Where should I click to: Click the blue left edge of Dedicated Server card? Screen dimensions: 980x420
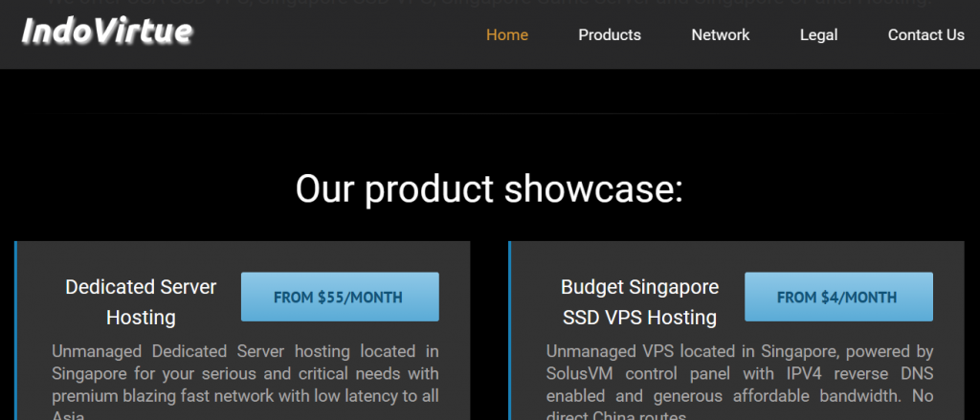point(16,330)
